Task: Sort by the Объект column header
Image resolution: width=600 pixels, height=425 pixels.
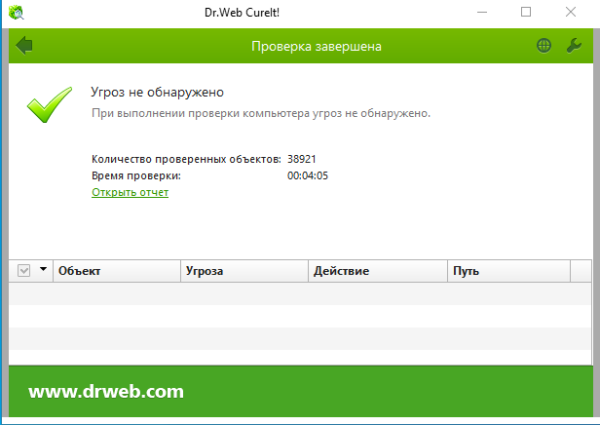Action: [117, 271]
